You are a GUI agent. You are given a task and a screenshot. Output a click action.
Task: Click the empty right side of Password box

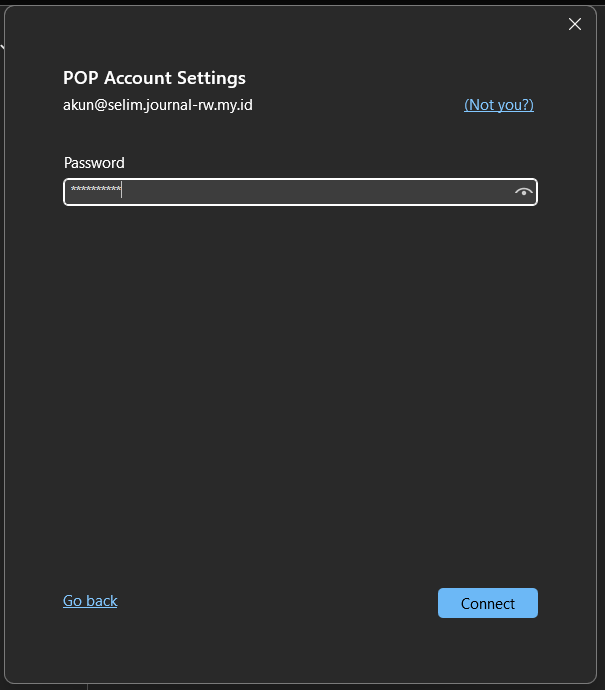point(420,192)
